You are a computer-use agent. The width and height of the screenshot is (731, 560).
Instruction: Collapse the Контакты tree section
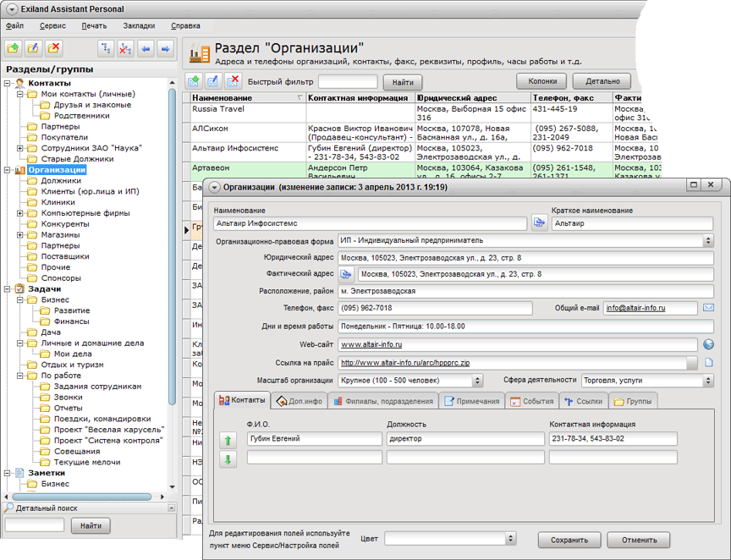[x=8, y=83]
